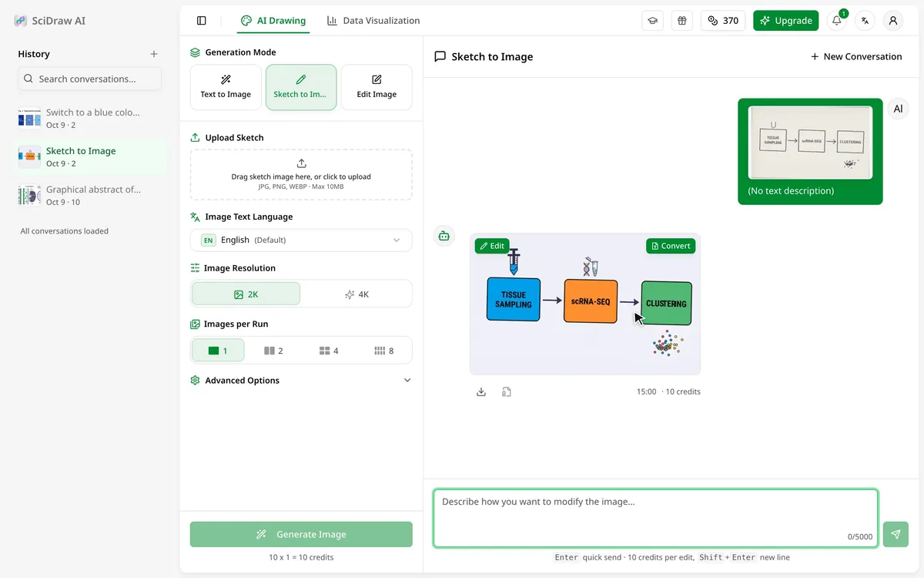Select 4K image resolution

coord(357,294)
